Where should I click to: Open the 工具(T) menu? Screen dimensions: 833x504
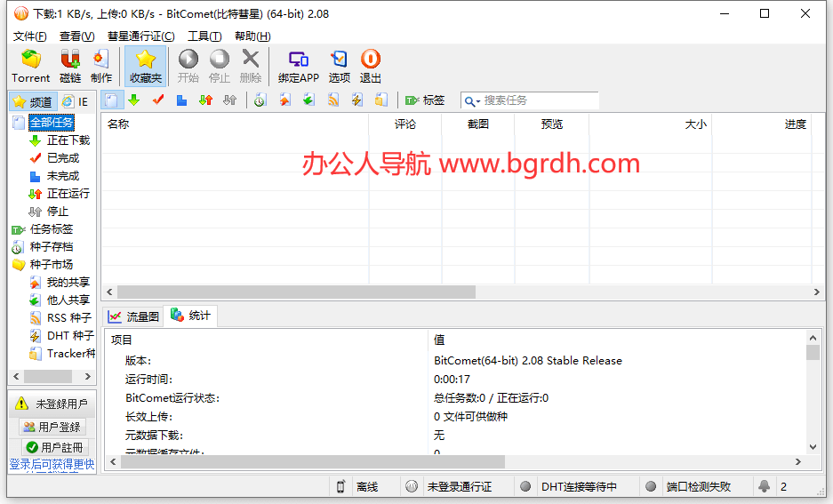(x=204, y=36)
